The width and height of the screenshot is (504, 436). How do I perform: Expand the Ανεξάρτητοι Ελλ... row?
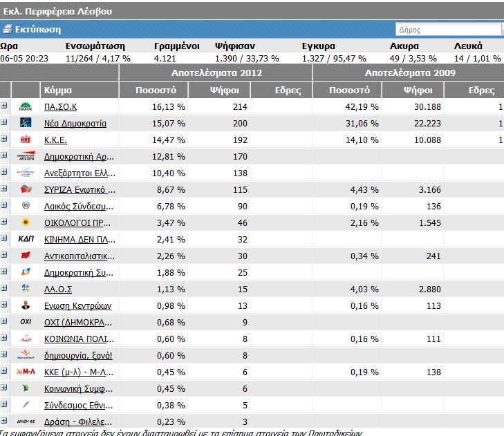pyautogui.click(x=4, y=172)
